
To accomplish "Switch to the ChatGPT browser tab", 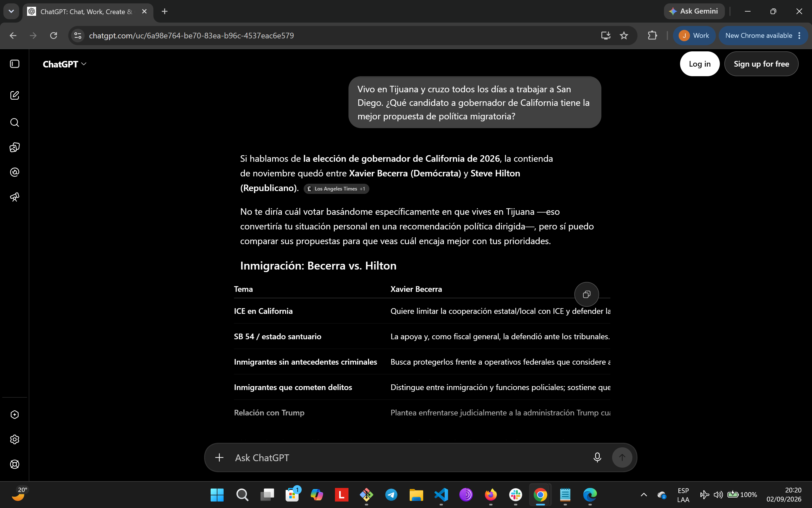I will click(88, 12).
